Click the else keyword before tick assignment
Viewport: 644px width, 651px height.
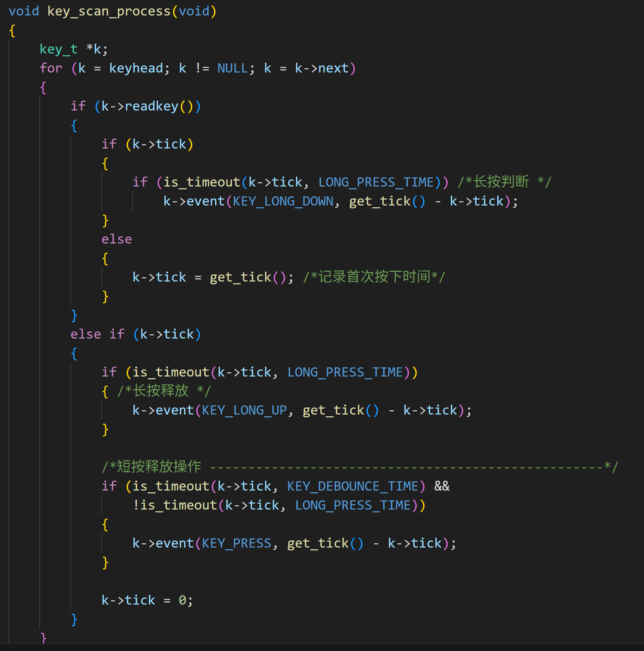tap(117, 239)
